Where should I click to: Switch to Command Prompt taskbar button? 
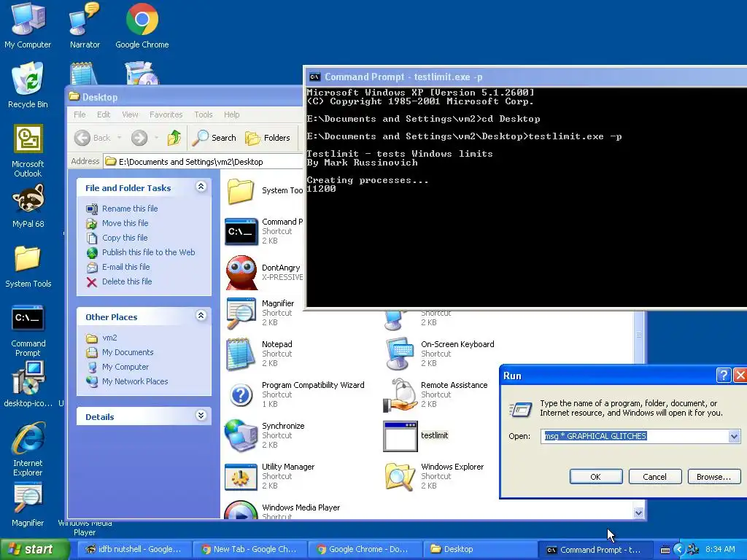click(x=594, y=550)
